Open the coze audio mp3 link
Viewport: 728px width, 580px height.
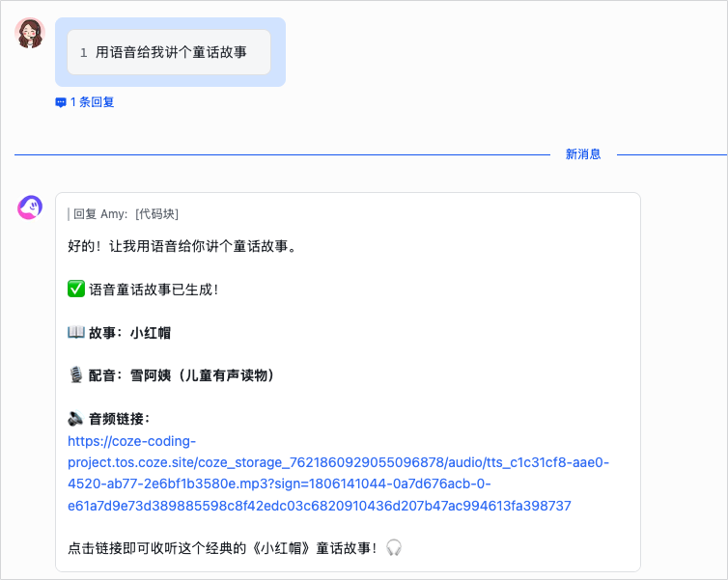click(338, 473)
